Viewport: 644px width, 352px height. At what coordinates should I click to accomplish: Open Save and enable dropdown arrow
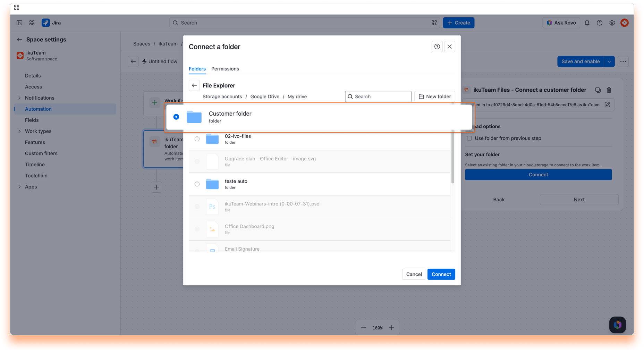(609, 61)
